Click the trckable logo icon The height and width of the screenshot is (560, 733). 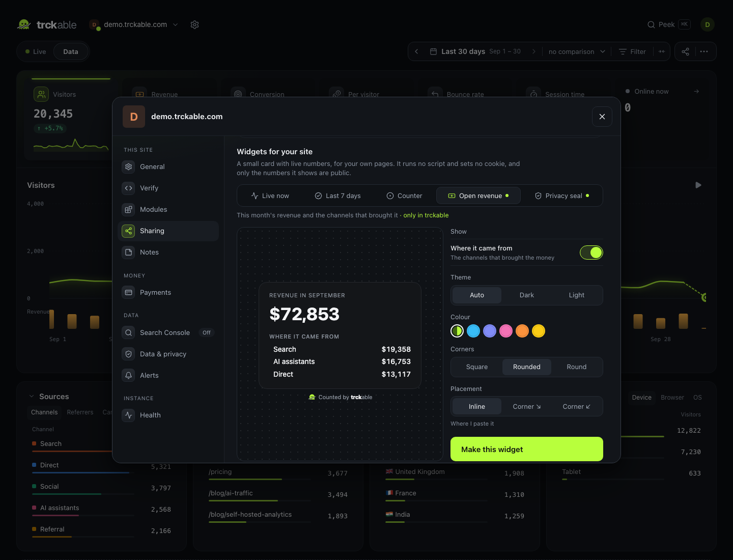[x=24, y=24]
